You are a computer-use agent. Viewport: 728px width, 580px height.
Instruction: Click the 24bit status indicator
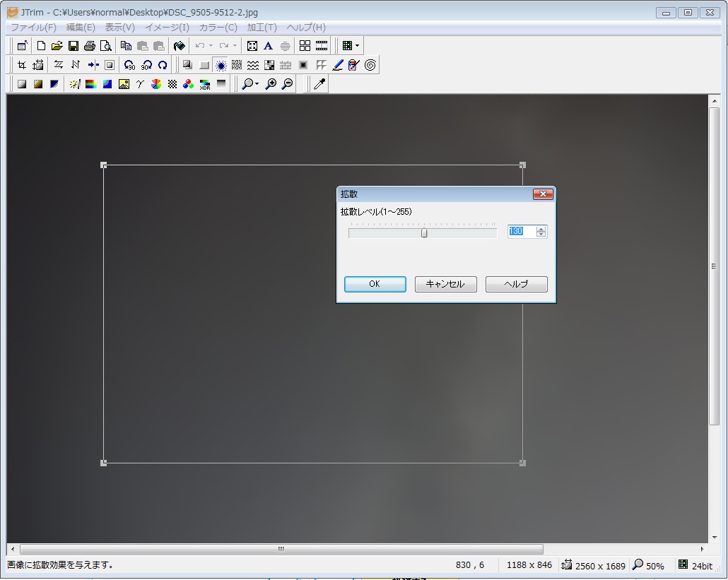(695, 565)
